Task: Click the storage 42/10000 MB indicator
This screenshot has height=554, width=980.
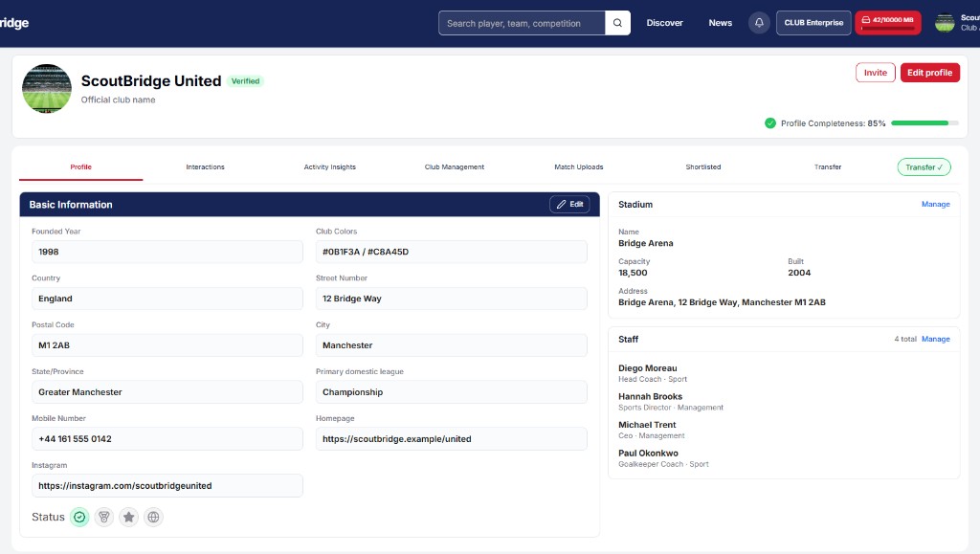Action: pos(887,23)
